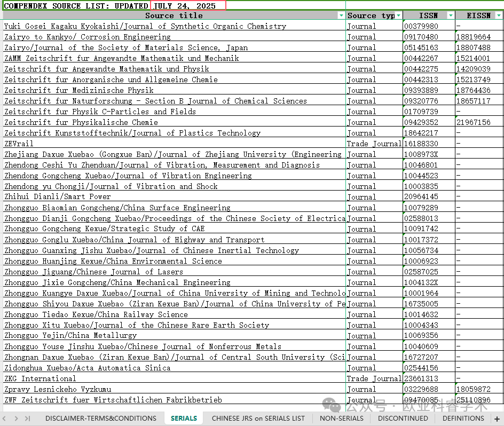Select Zeitschrift fur Naturforschung Section B cell
The image size is (504, 426).
coord(174,101)
